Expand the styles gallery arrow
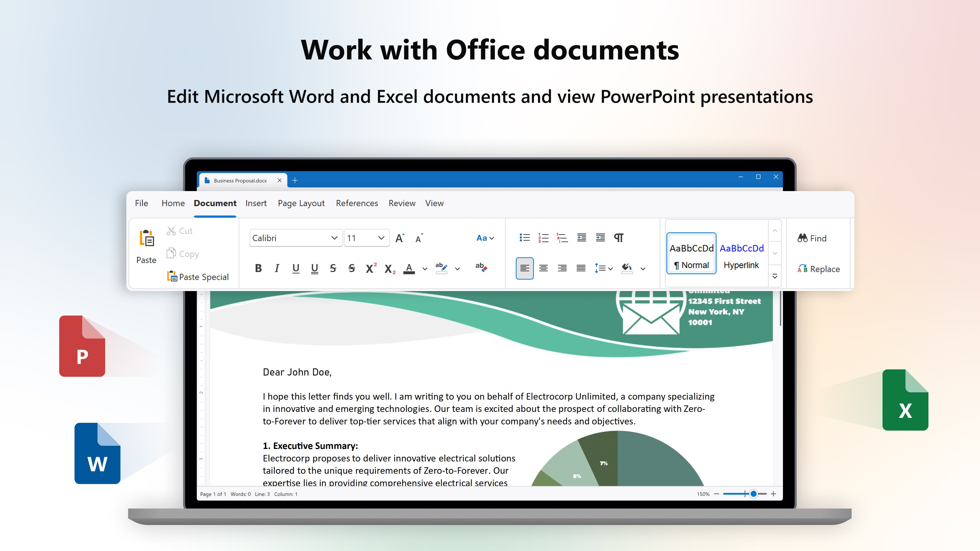The width and height of the screenshot is (980, 551). click(x=775, y=277)
